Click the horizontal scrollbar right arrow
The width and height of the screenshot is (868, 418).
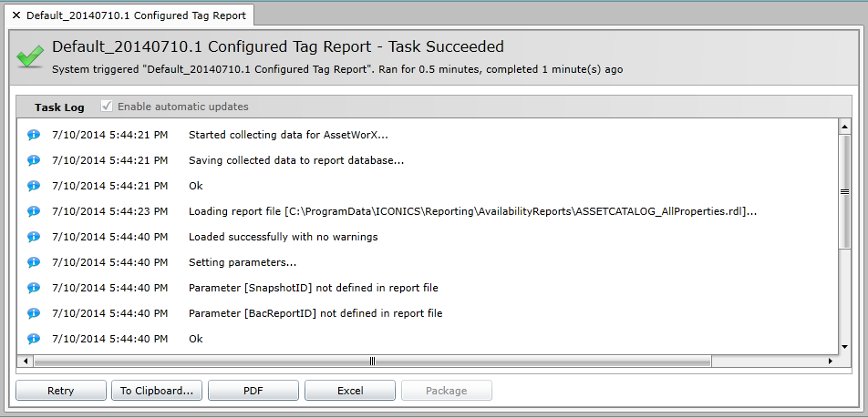(x=830, y=362)
